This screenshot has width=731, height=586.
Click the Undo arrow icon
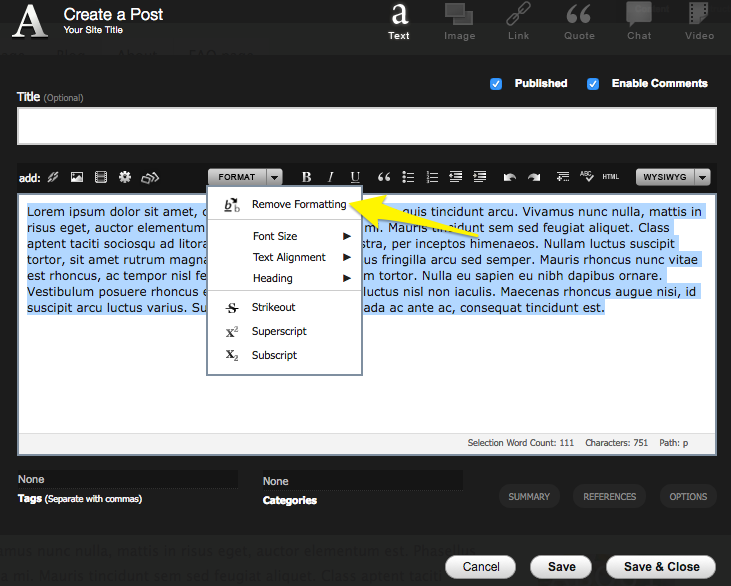point(510,177)
